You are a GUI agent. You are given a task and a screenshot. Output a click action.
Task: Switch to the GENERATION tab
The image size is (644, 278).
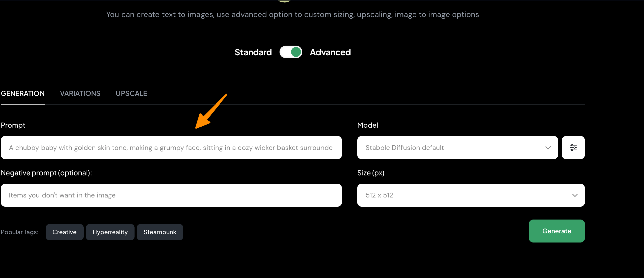(23, 94)
